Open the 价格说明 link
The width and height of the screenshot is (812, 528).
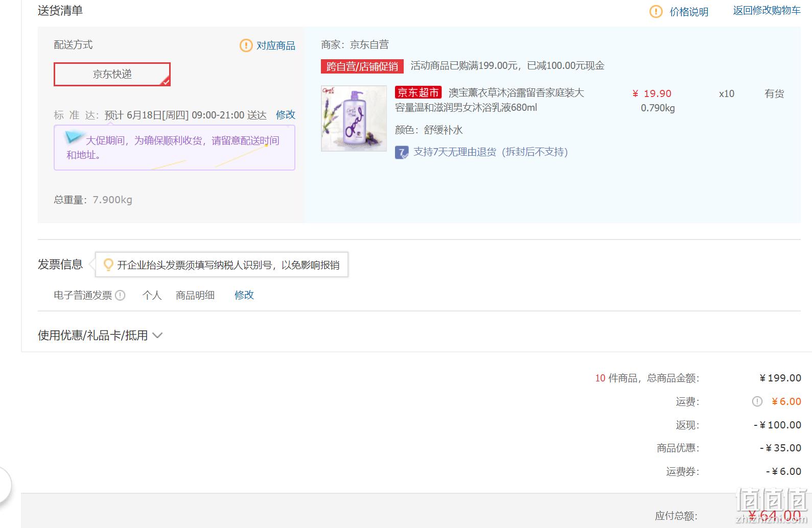click(x=689, y=12)
